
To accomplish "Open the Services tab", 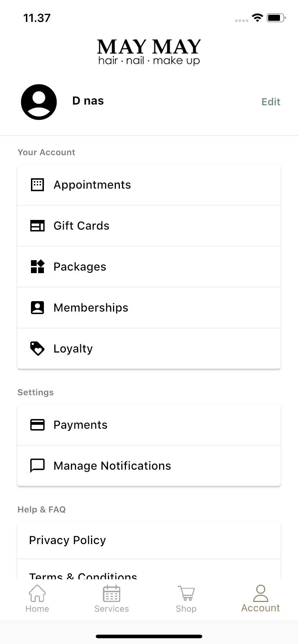I will (112, 599).
